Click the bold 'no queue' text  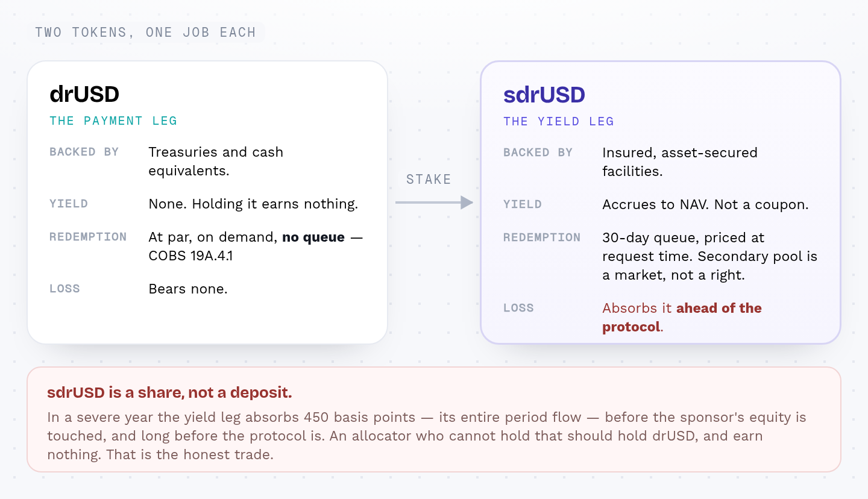click(313, 237)
